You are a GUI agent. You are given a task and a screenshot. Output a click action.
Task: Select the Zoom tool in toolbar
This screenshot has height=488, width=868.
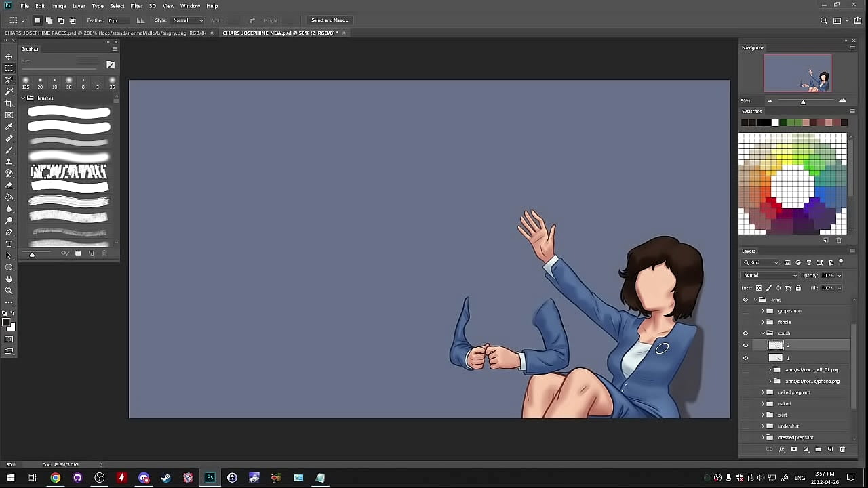9,290
